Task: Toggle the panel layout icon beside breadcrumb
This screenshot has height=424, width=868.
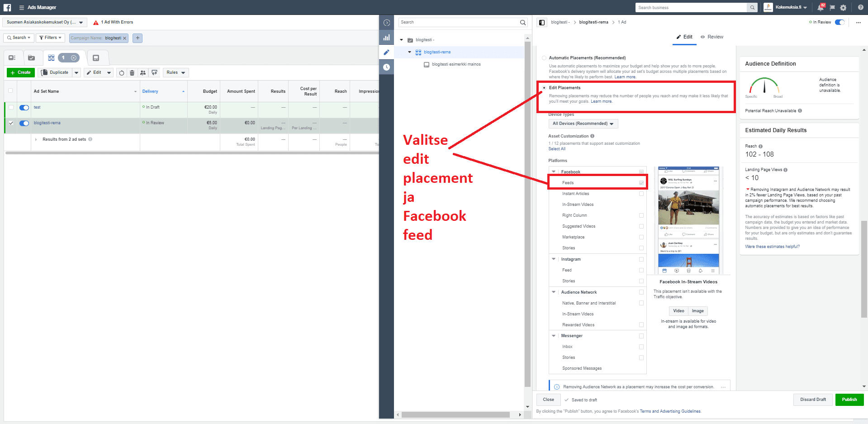Action: [x=542, y=23]
